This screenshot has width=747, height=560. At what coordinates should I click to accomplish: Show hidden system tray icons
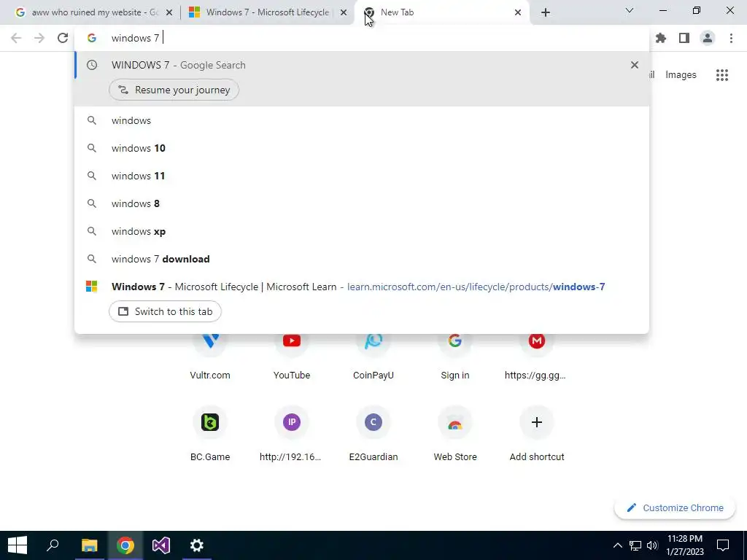(617, 545)
